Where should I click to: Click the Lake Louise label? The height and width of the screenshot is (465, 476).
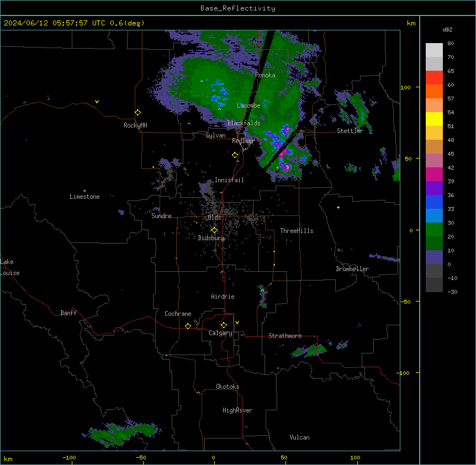coord(10,267)
